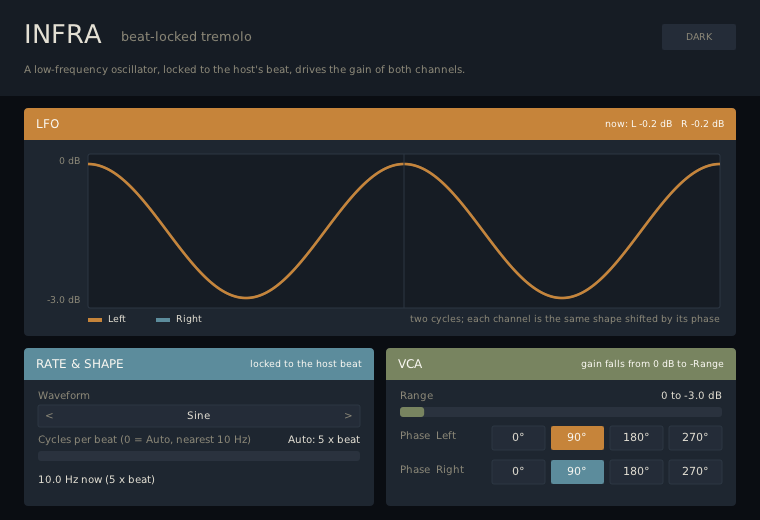Click the LFO waveform graph

(404, 231)
